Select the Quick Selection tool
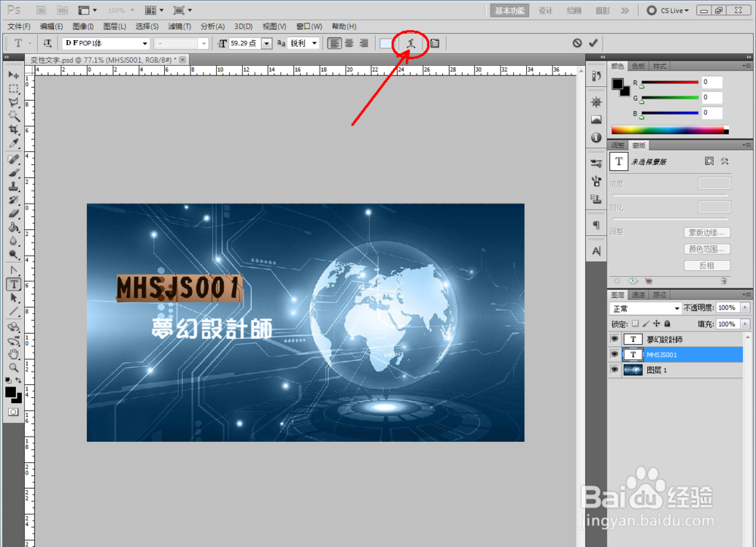The height and width of the screenshot is (547, 756). point(14,116)
